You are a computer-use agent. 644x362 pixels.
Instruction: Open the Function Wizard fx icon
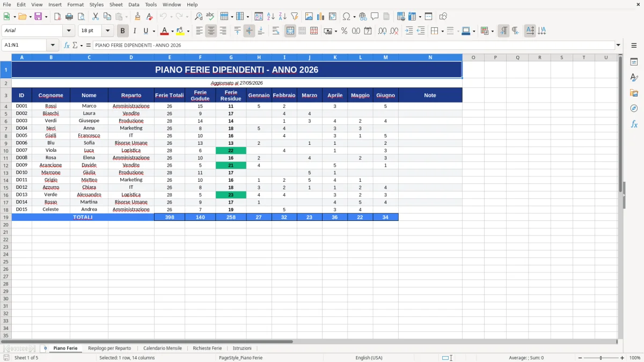67,45
